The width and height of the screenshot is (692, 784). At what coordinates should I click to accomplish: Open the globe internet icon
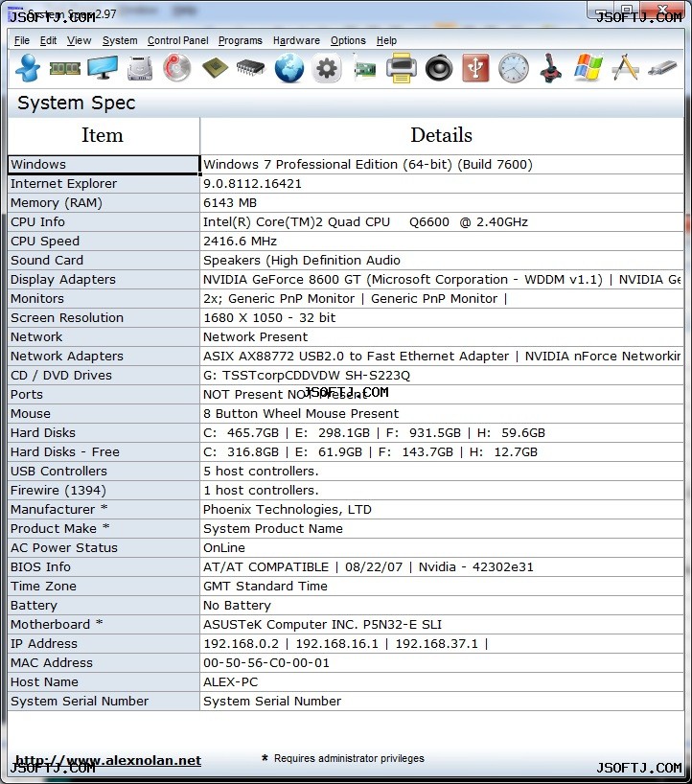pyautogui.click(x=289, y=67)
